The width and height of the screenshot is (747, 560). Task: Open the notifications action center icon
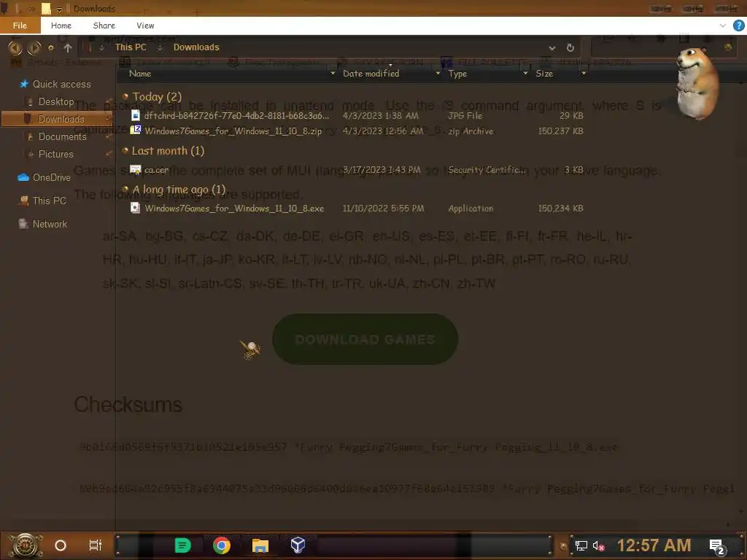[x=717, y=546]
